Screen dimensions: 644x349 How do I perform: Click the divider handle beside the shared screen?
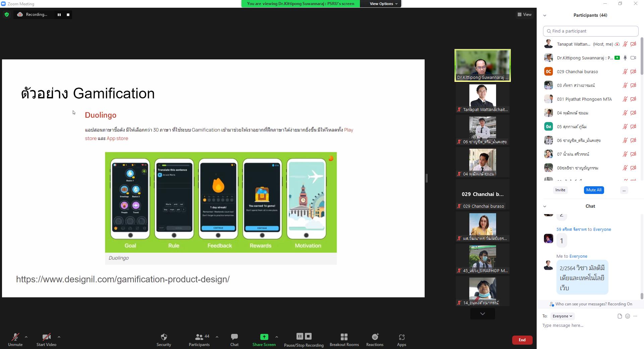tap(427, 178)
